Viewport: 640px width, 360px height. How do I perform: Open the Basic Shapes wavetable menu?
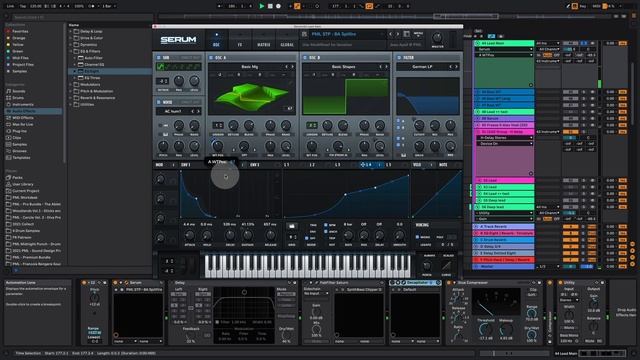343,67
